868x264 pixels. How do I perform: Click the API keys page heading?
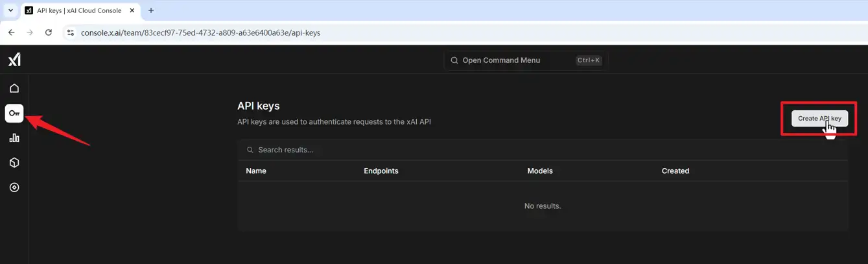pyautogui.click(x=259, y=106)
